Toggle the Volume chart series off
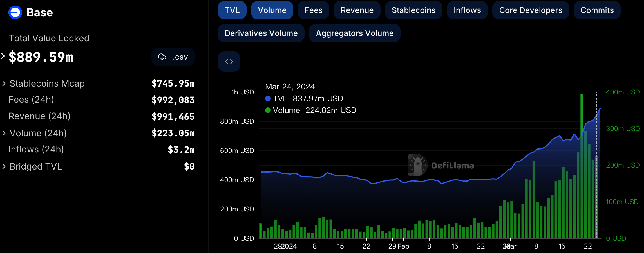The height and width of the screenshot is (253, 644). (x=272, y=10)
